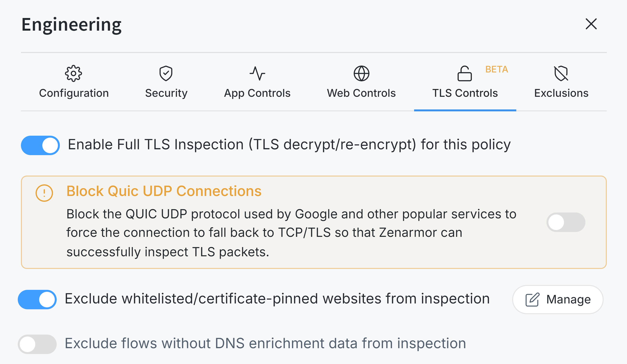The image size is (627, 364).
Task: Close the Engineering policy dialog
Action: click(591, 24)
